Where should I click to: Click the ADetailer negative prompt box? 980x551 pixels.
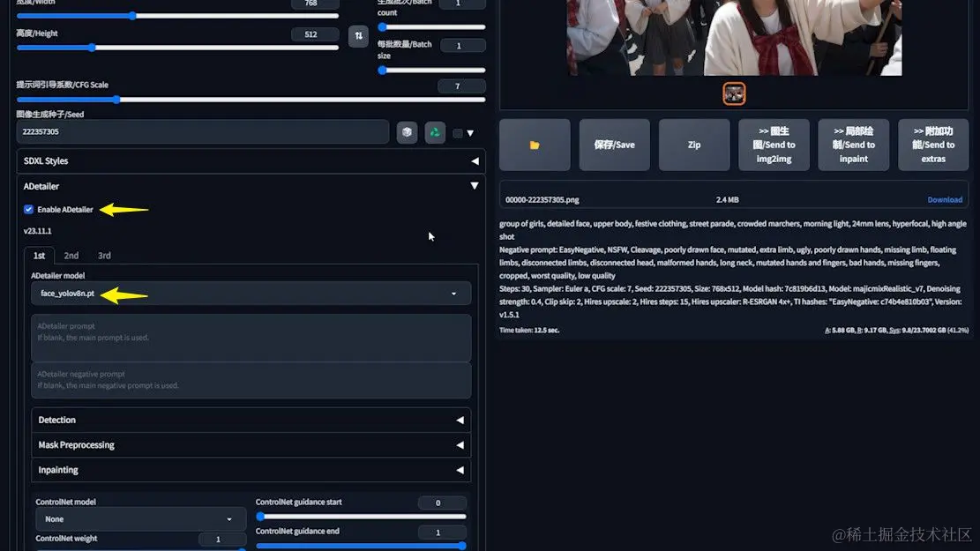(x=251, y=380)
